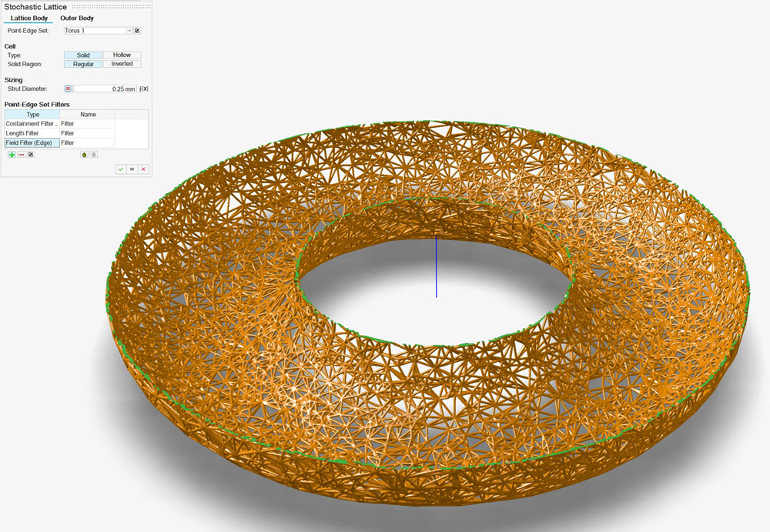The width and height of the screenshot is (770, 532).
Task: Switch to the Lattice Body tab
Action: pos(30,18)
